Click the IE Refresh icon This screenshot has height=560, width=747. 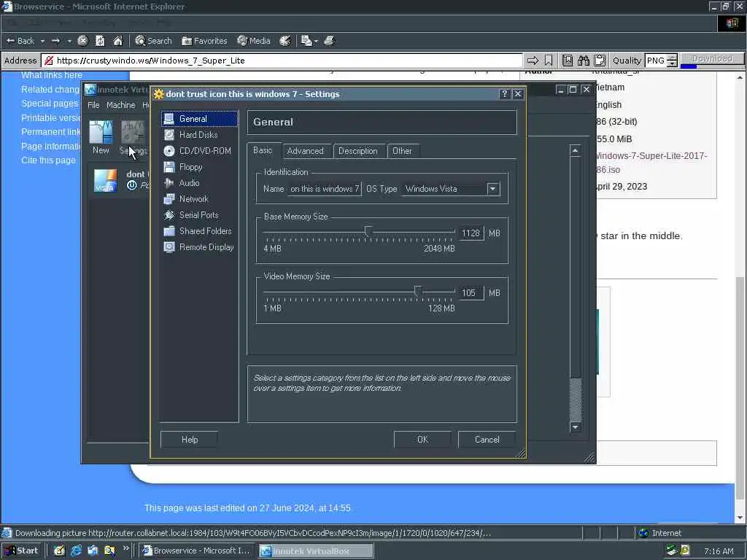[x=100, y=41]
